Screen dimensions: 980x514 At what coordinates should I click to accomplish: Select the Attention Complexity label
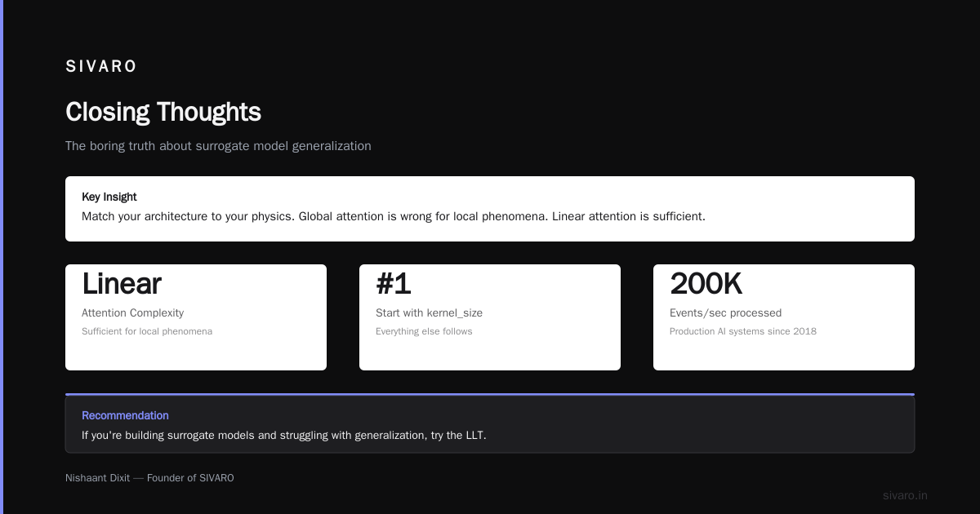pyautogui.click(x=132, y=312)
